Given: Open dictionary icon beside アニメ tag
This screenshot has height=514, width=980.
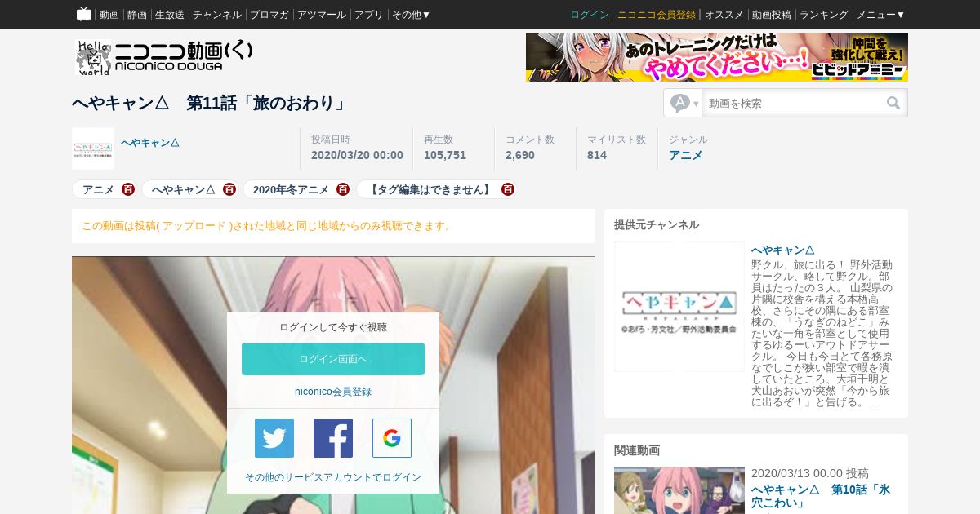Looking at the screenshot, I should [x=128, y=189].
